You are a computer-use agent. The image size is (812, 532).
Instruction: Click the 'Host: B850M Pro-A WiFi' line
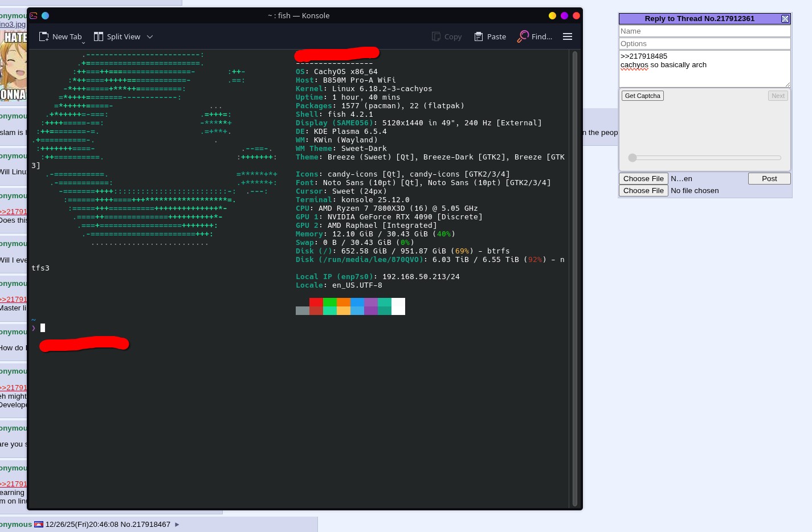(x=346, y=80)
